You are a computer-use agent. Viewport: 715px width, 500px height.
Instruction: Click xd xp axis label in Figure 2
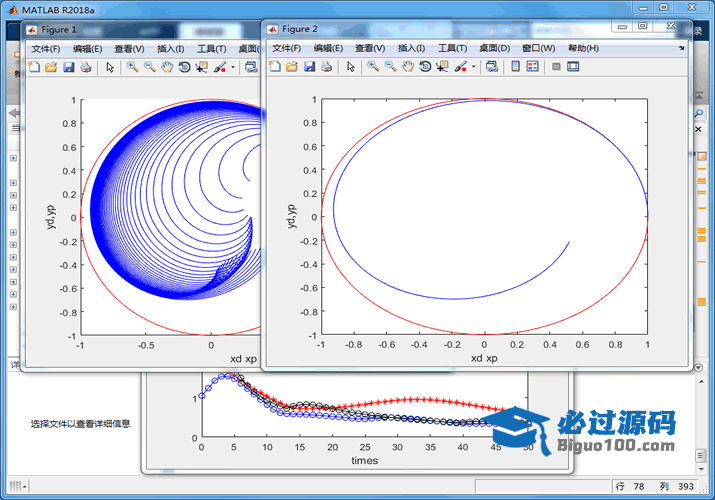484,358
